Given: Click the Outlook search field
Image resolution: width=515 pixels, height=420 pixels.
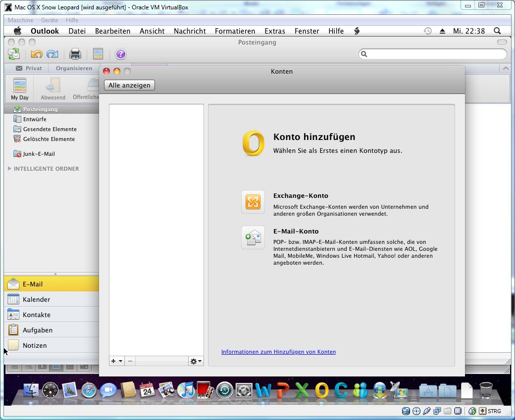Looking at the screenshot, I should tap(433, 54).
